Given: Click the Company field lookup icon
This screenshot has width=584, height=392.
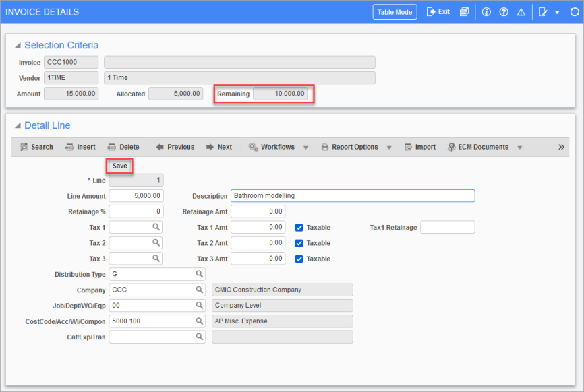Looking at the screenshot, I should tap(200, 290).
